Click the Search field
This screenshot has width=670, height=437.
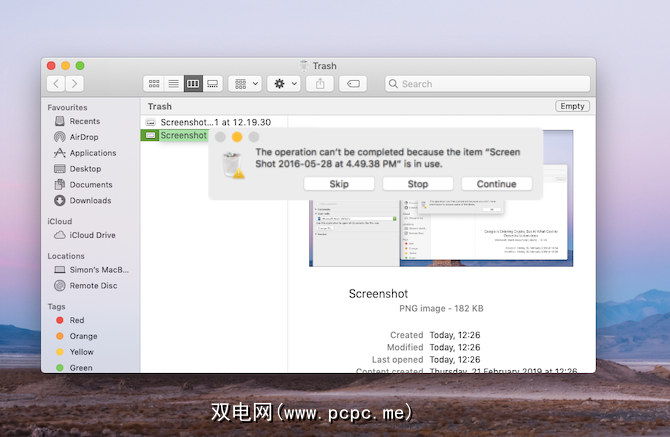tap(485, 84)
